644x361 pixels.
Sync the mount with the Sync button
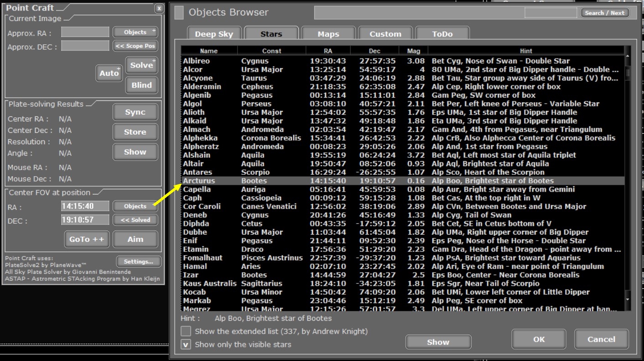click(x=135, y=112)
